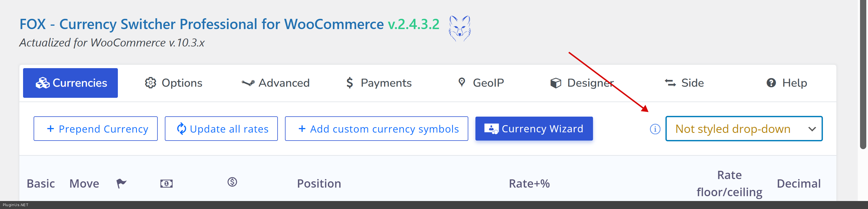868x209 pixels.
Task: Click the info icon beside drop-down
Action: click(x=655, y=129)
